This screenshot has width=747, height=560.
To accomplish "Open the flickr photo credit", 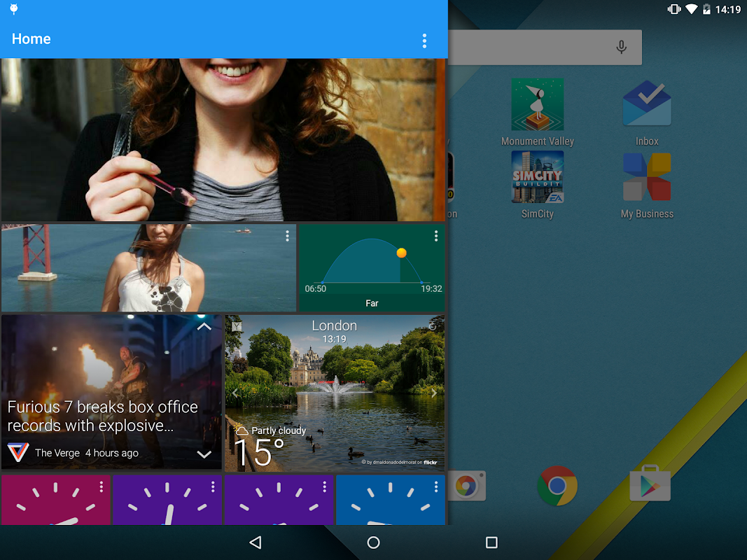I will 399,462.
